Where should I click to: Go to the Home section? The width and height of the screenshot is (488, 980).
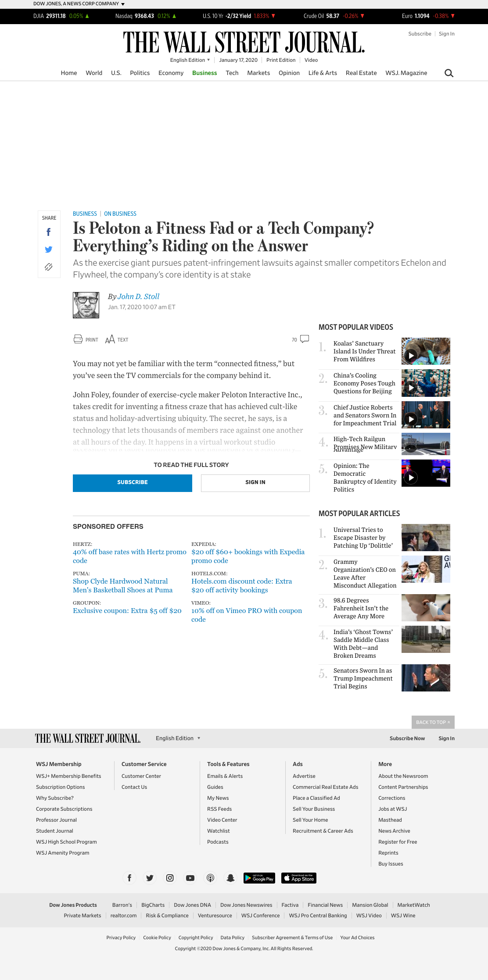(69, 73)
